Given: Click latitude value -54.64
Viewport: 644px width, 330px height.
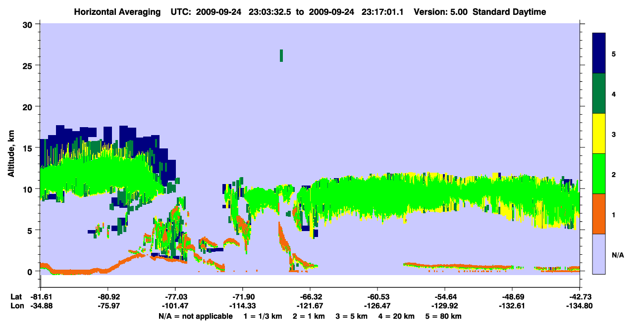Looking at the screenshot, I should click(444, 296).
